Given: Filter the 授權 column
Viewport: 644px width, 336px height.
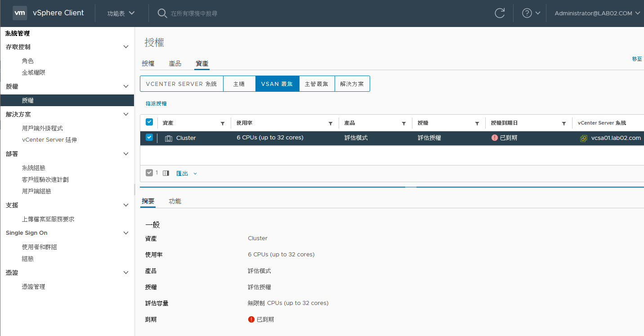Looking at the screenshot, I should click(477, 123).
